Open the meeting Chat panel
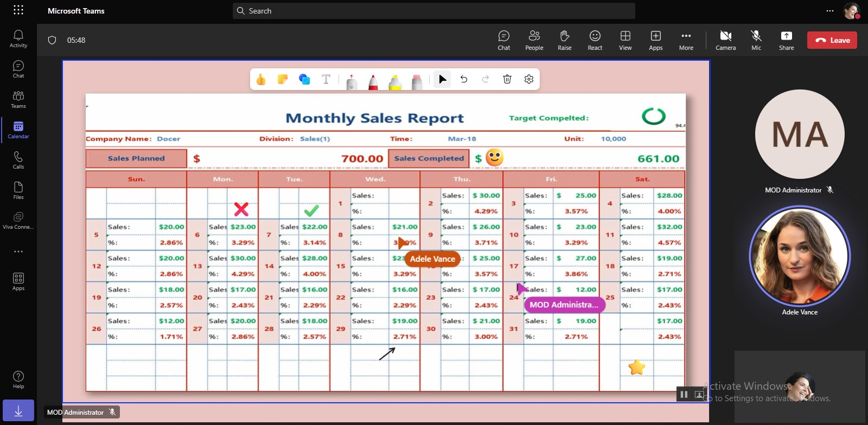 (x=503, y=40)
